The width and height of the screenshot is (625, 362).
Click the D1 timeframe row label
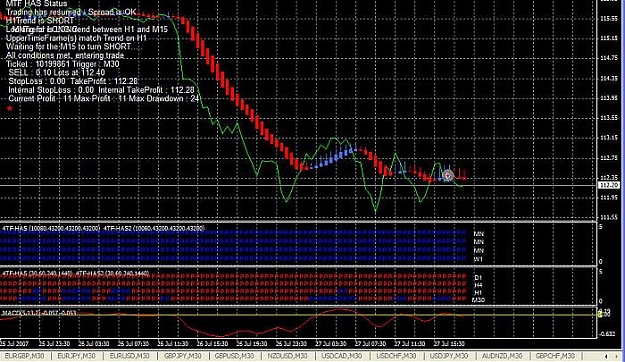pos(478,277)
